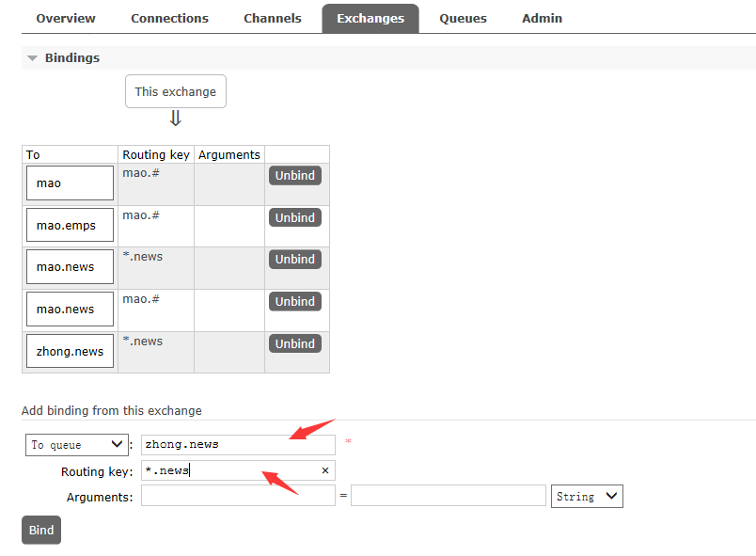Click the Arguments key input field

point(238,496)
